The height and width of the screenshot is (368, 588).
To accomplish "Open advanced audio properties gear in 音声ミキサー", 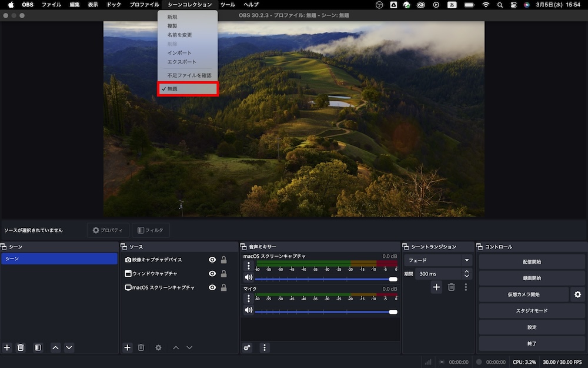I will (x=247, y=348).
